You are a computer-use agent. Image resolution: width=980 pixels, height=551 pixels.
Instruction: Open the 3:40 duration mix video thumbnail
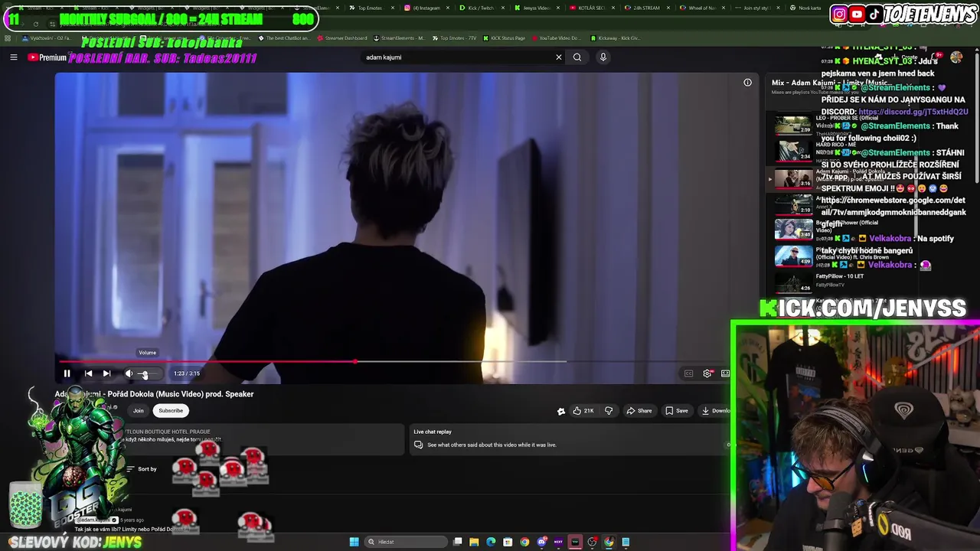click(793, 230)
